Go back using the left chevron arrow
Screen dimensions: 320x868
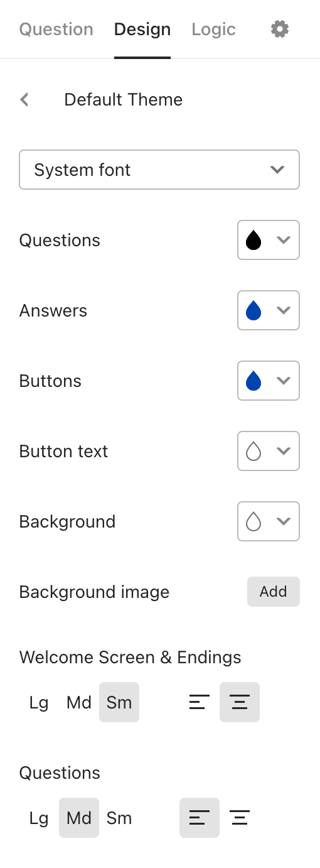(x=24, y=99)
